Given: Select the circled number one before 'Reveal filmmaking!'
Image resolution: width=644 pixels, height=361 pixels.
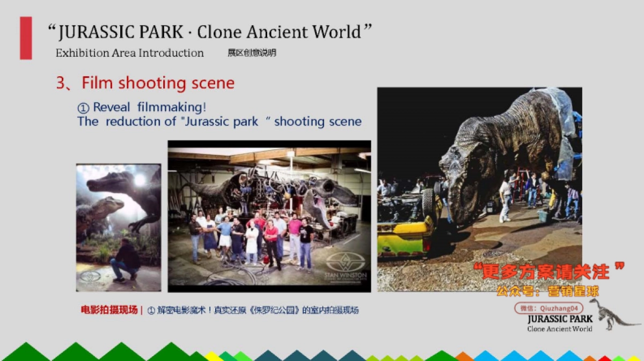Looking at the screenshot, I should point(83,107).
